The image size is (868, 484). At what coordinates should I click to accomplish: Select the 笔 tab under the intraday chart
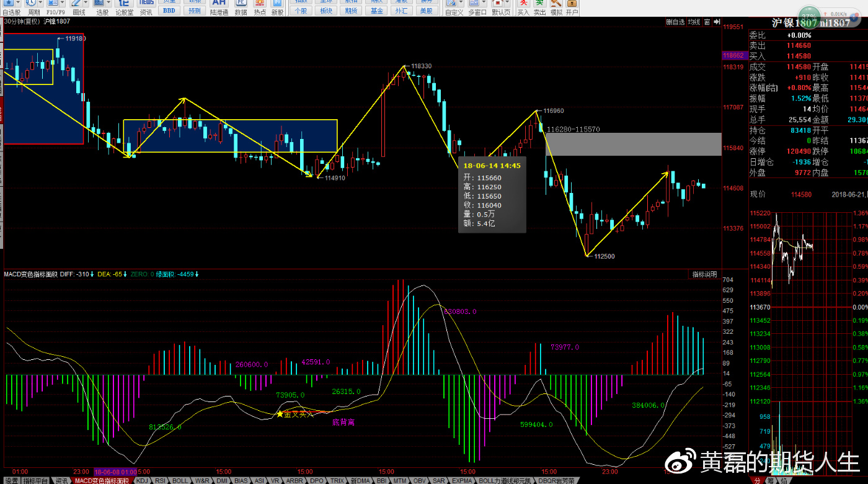coord(771,480)
